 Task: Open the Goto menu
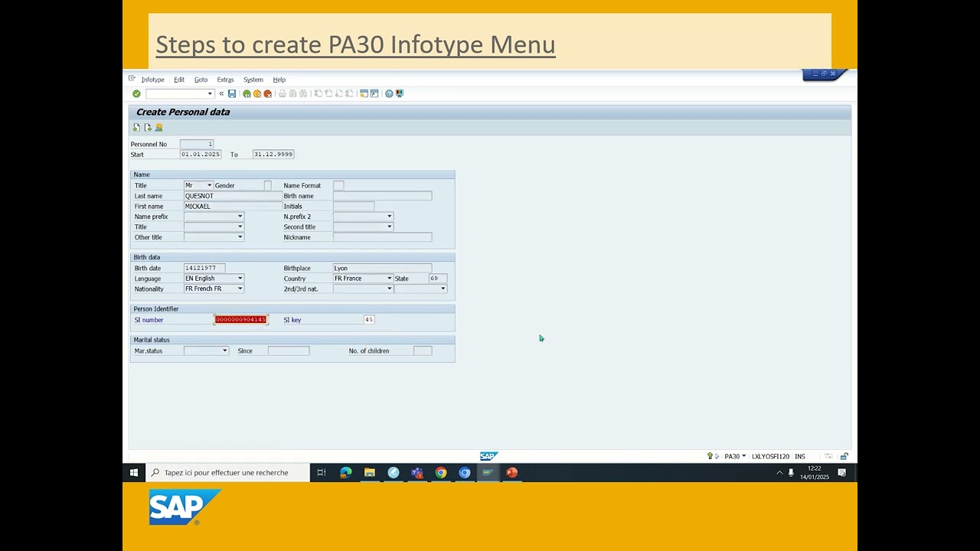pyautogui.click(x=201, y=80)
